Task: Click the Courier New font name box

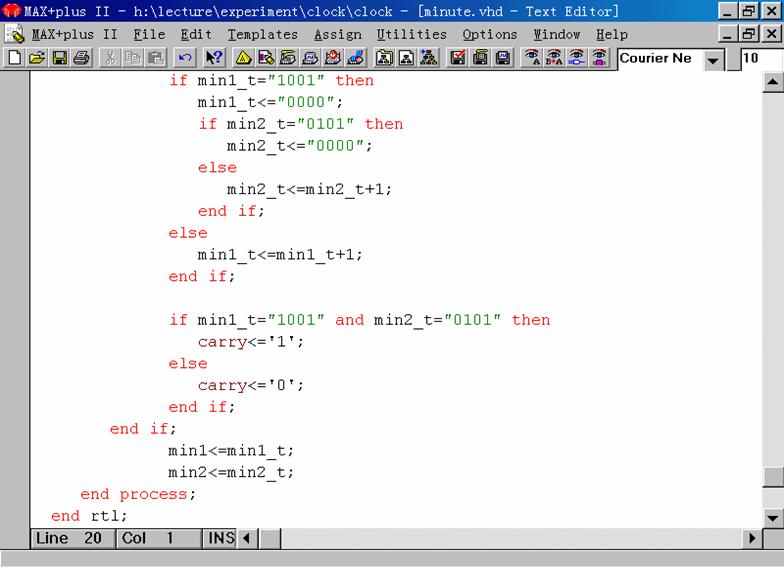Action: click(x=660, y=59)
